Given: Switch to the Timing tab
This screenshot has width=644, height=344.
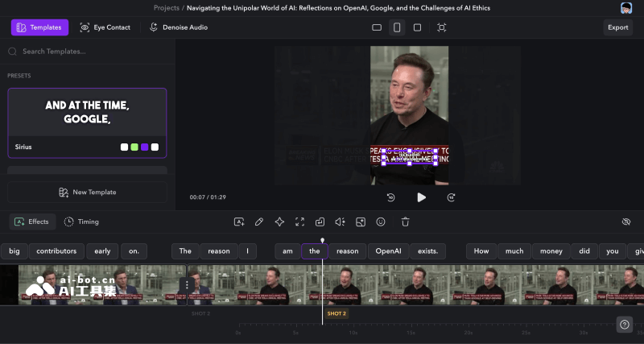Looking at the screenshot, I should (x=81, y=222).
